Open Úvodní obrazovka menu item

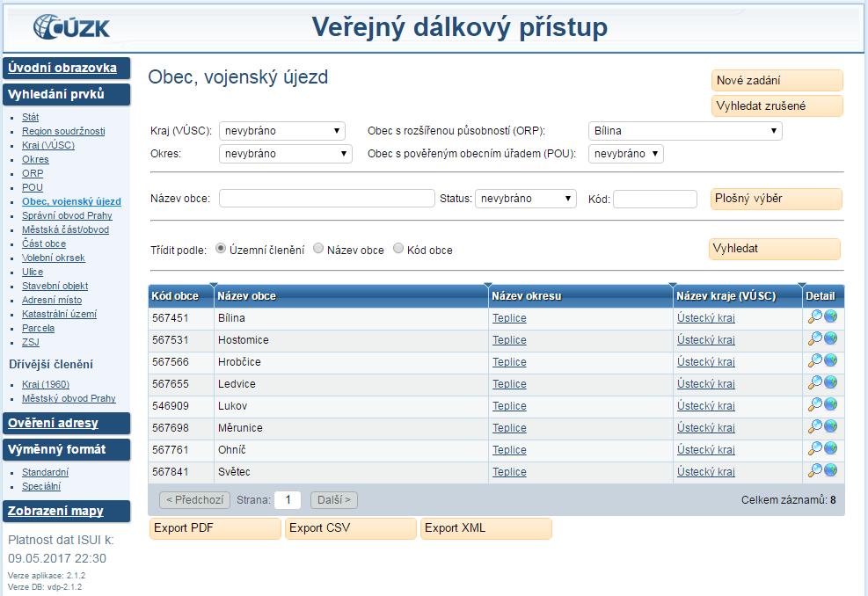[67, 68]
